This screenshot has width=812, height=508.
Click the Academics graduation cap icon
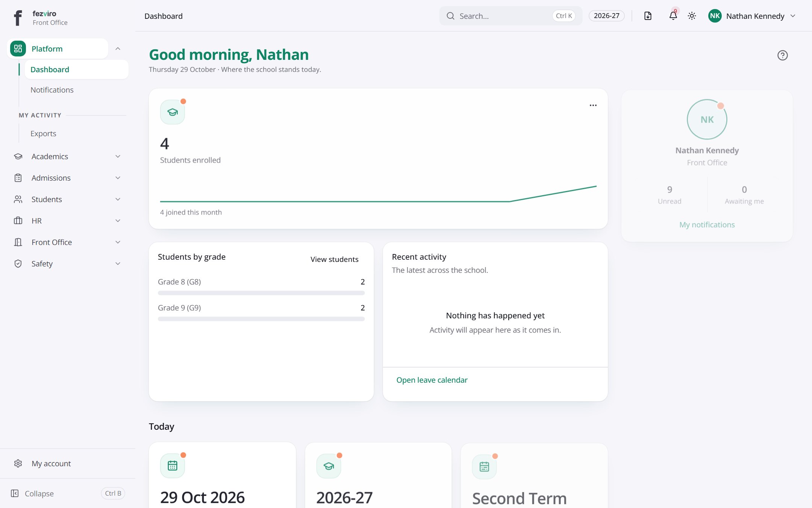pyautogui.click(x=18, y=156)
